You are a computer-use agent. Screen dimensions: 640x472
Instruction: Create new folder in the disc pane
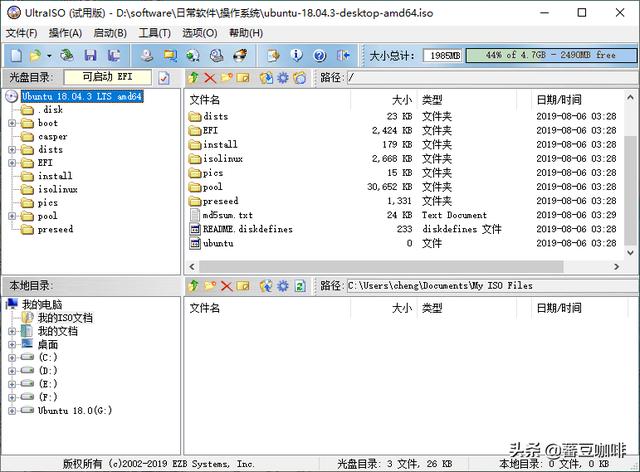pos(227,78)
